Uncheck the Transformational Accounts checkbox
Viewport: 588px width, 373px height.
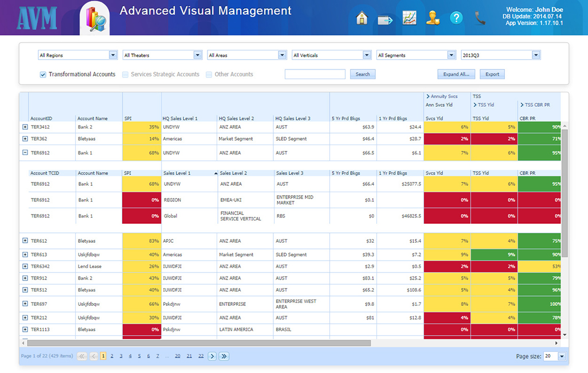click(x=43, y=75)
